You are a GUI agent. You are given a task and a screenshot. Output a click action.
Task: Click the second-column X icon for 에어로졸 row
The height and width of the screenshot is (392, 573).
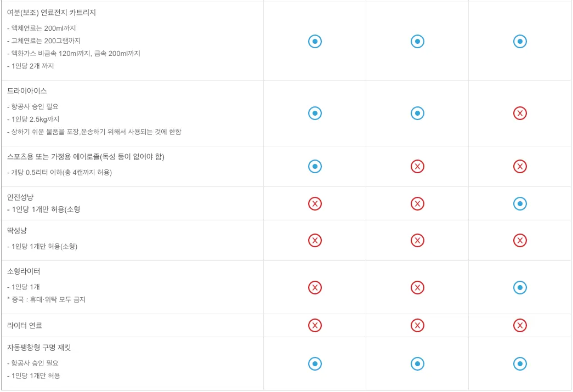coord(417,166)
